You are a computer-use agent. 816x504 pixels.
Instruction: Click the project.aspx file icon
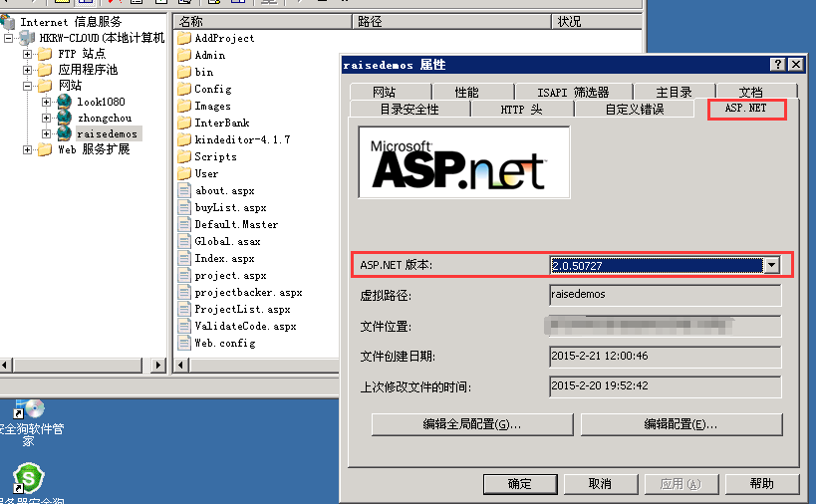pyautogui.click(x=184, y=275)
